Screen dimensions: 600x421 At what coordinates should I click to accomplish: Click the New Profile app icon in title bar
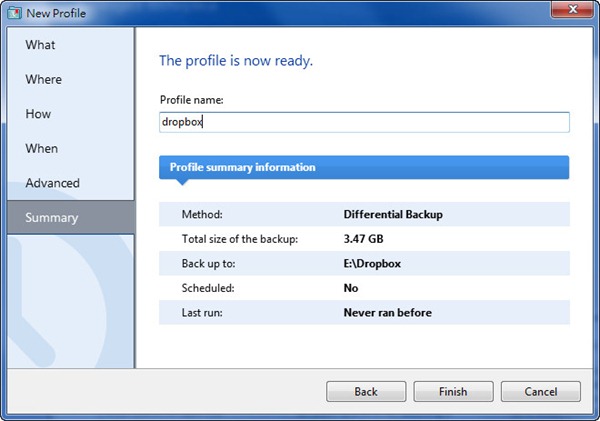(x=14, y=13)
